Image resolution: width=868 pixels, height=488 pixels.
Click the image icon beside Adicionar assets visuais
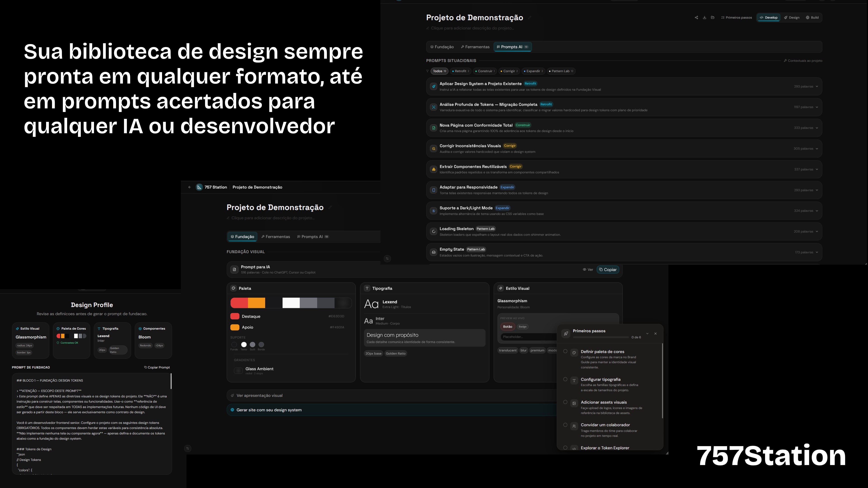574,403
